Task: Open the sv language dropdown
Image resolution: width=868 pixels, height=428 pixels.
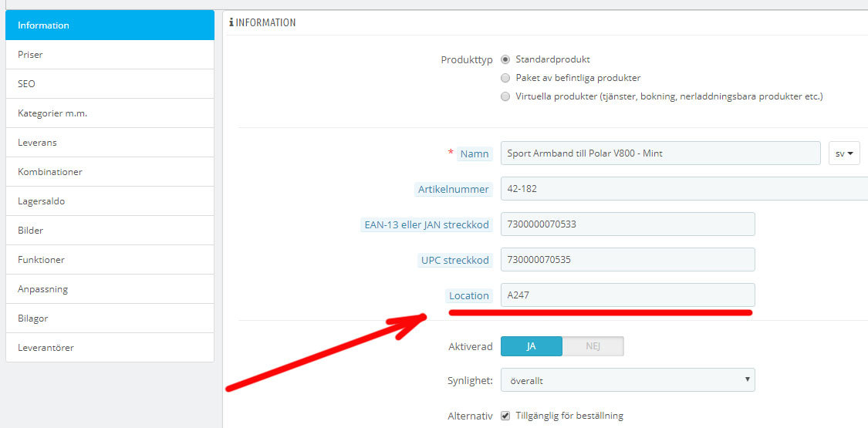Action: (844, 153)
